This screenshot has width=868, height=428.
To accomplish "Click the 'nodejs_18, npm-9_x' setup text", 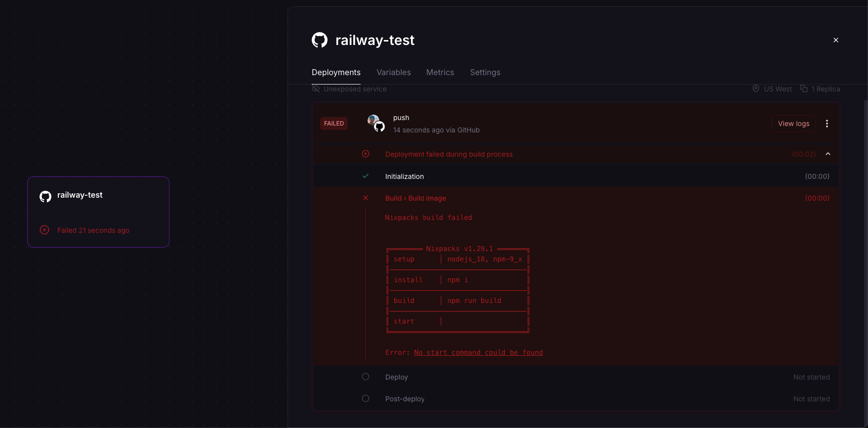I will tap(485, 259).
